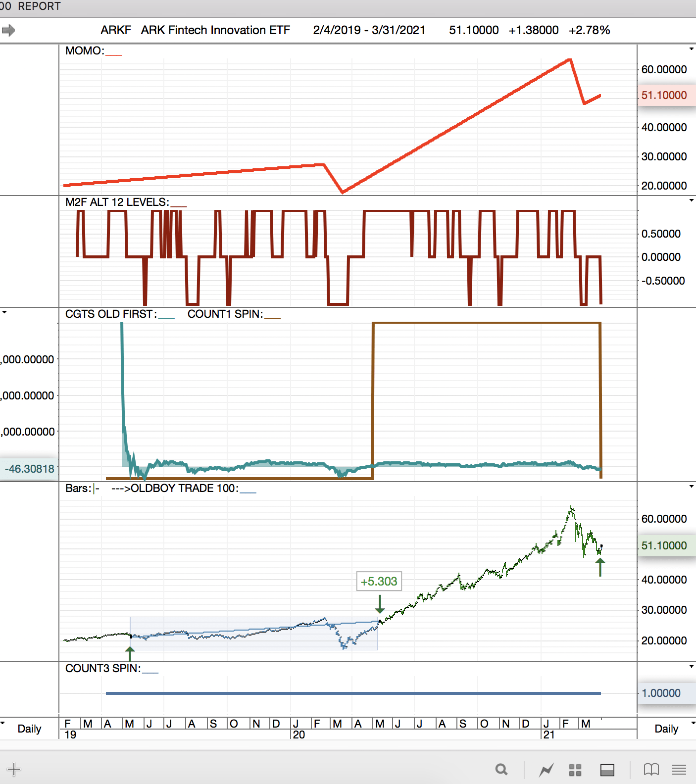Click the +2.78% percent change value
Image resolution: width=696 pixels, height=784 pixels.
point(590,30)
